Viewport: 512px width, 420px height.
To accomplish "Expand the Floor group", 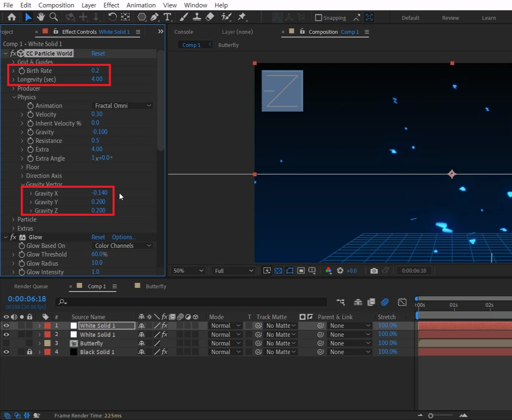I will (x=22, y=167).
